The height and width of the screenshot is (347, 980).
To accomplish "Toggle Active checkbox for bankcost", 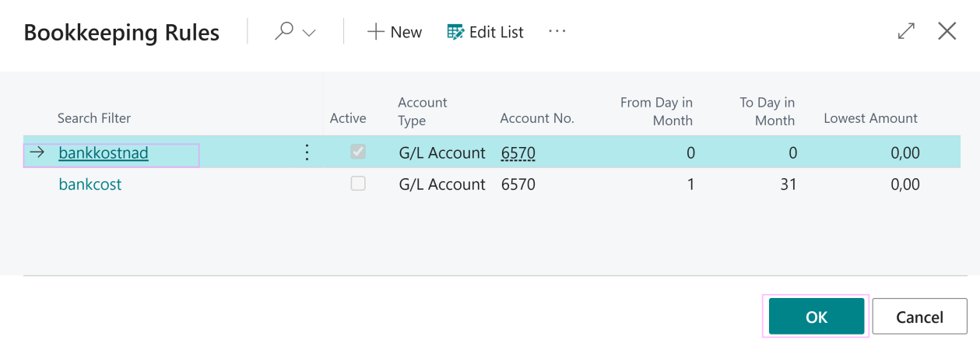I will (358, 184).
